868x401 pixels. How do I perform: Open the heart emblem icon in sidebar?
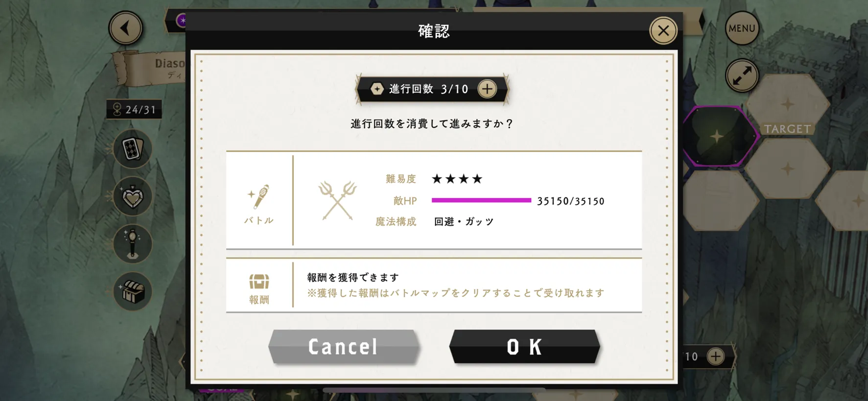click(x=132, y=196)
